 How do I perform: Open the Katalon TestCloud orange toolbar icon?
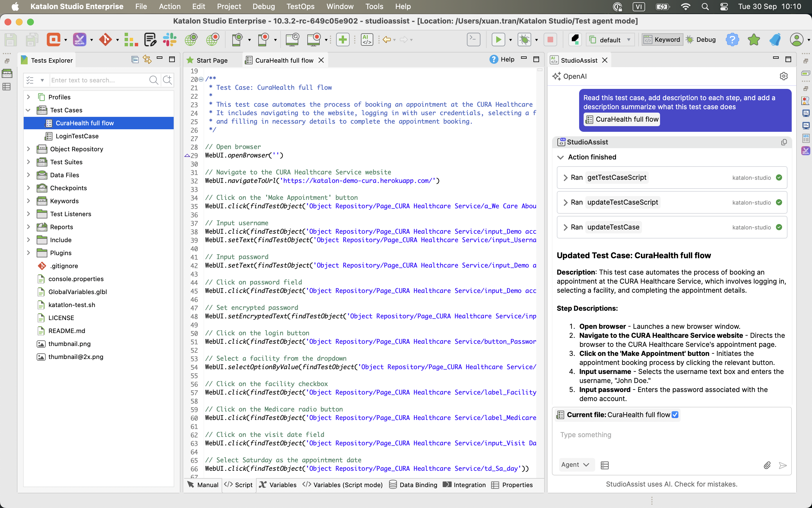[x=54, y=40]
